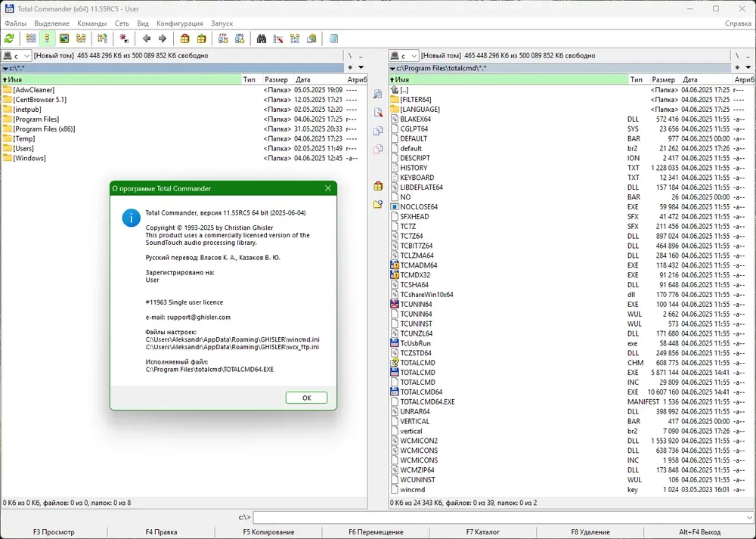Select the [Program Files (x86)] folder
Image resolution: width=756 pixels, height=539 pixels.
[184, 129]
